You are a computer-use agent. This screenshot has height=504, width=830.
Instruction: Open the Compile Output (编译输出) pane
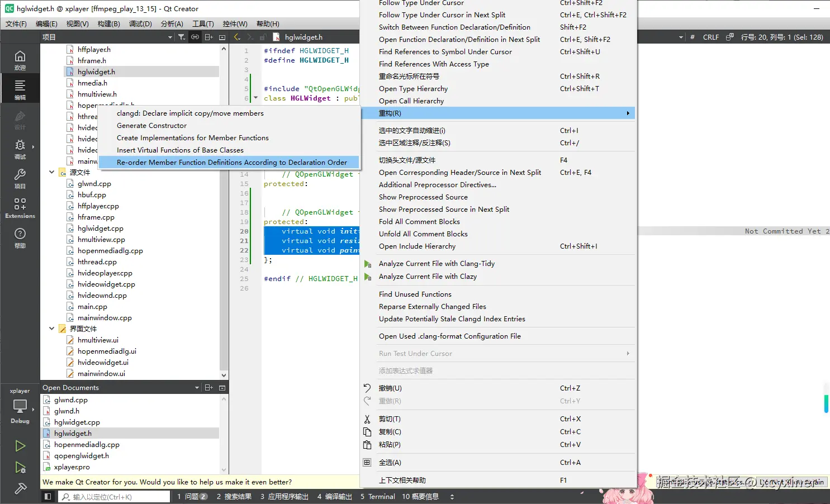click(x=335, y=496)
